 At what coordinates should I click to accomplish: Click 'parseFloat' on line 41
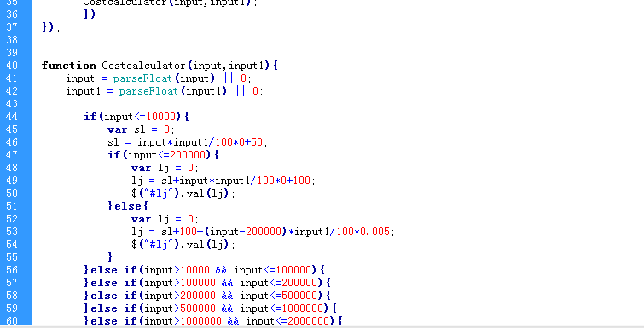pos(142,78)
